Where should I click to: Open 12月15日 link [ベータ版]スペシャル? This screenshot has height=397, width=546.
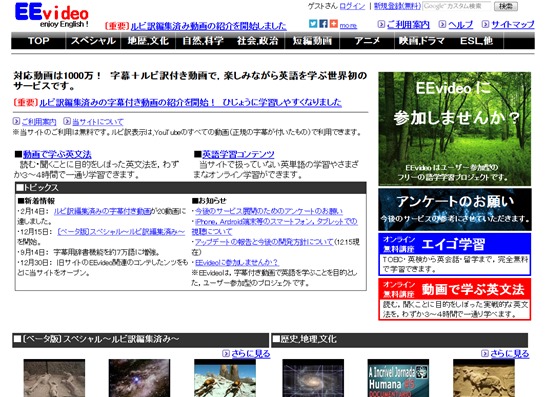[x=121, y=232]
